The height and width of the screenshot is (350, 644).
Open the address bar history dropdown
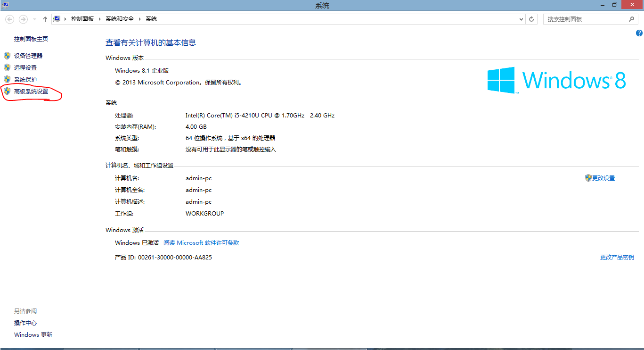[521, 19]
